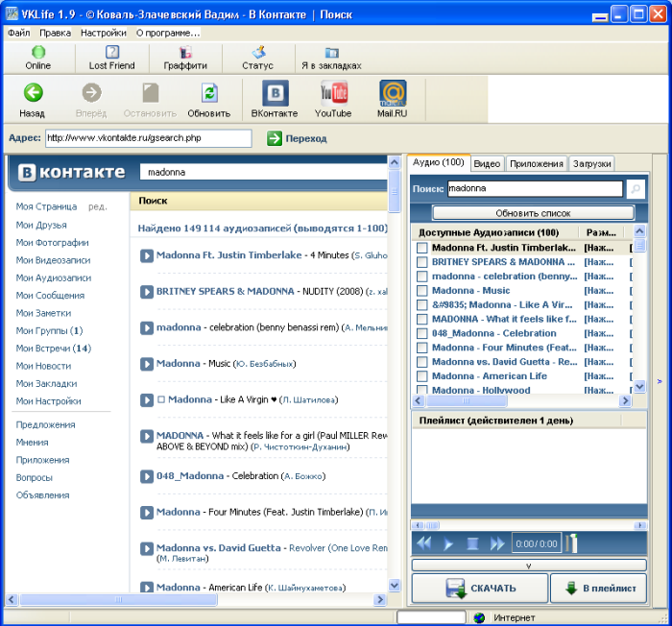Open the YouTube shortcut icon
This screenshot has height=626, width=672.
tap(333, 93)
